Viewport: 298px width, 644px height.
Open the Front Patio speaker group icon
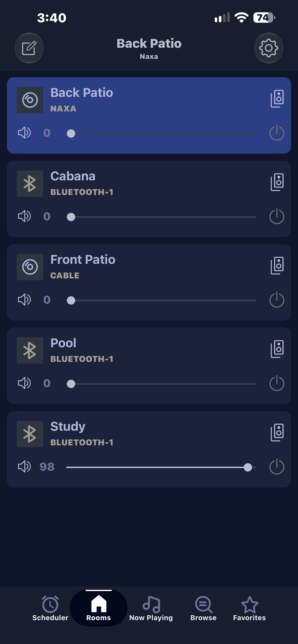click(277, 265)
